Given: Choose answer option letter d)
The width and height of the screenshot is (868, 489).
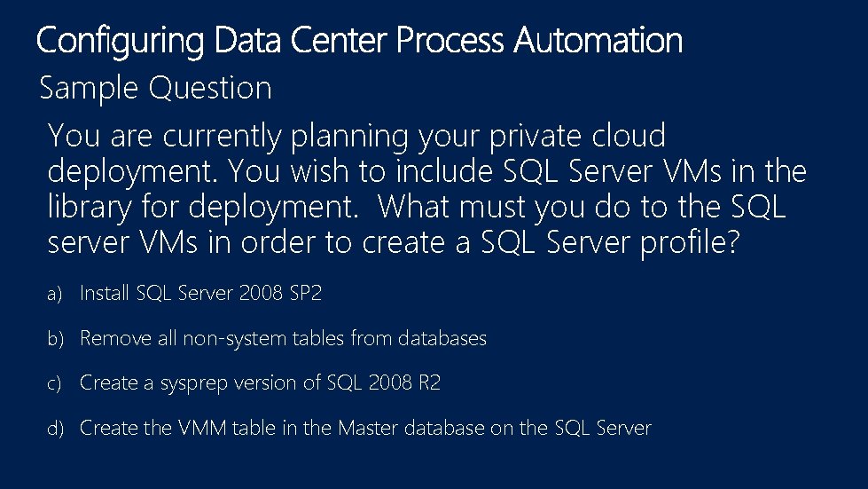Looking at the screenshot, I should 56,429.
